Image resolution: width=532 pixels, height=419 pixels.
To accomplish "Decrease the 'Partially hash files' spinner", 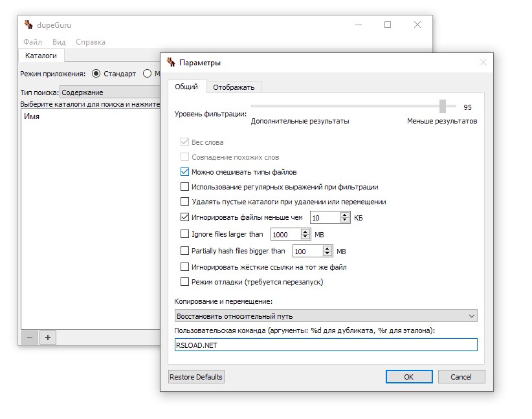I will coord(327,253).
